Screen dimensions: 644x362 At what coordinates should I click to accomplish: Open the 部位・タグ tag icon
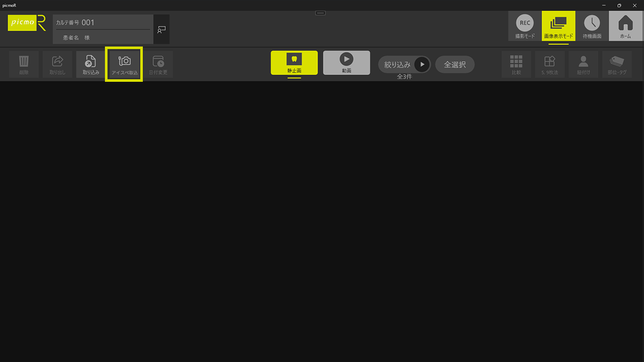pyautogui.click(x=617, y=64)
